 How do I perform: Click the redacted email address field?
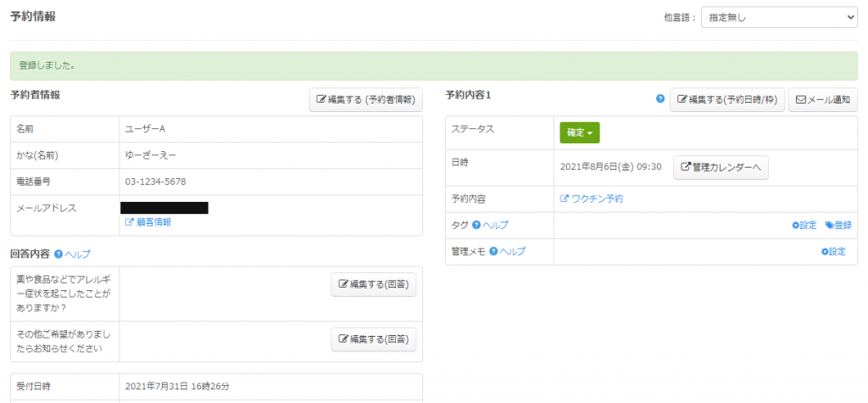pos(164,208)
